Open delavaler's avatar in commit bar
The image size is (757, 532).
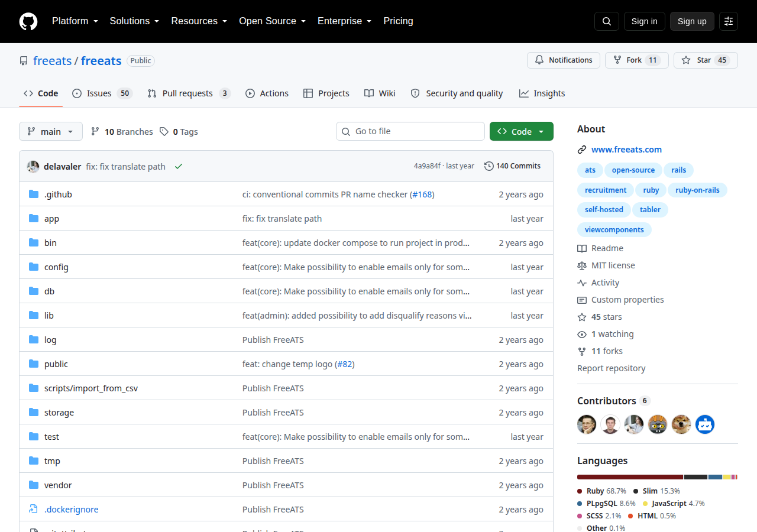(x=33, y=167)
